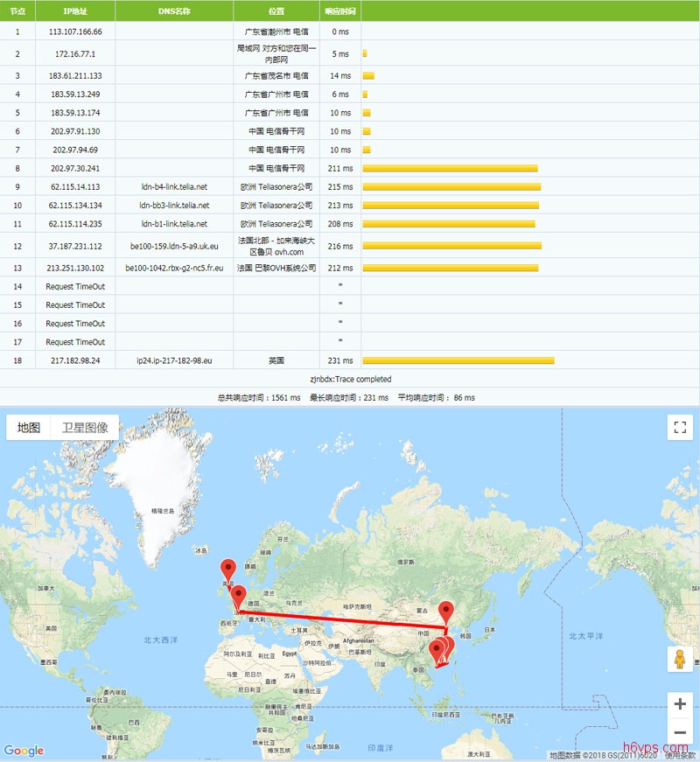Select IP address 202.97.94.69

(75, 150)
